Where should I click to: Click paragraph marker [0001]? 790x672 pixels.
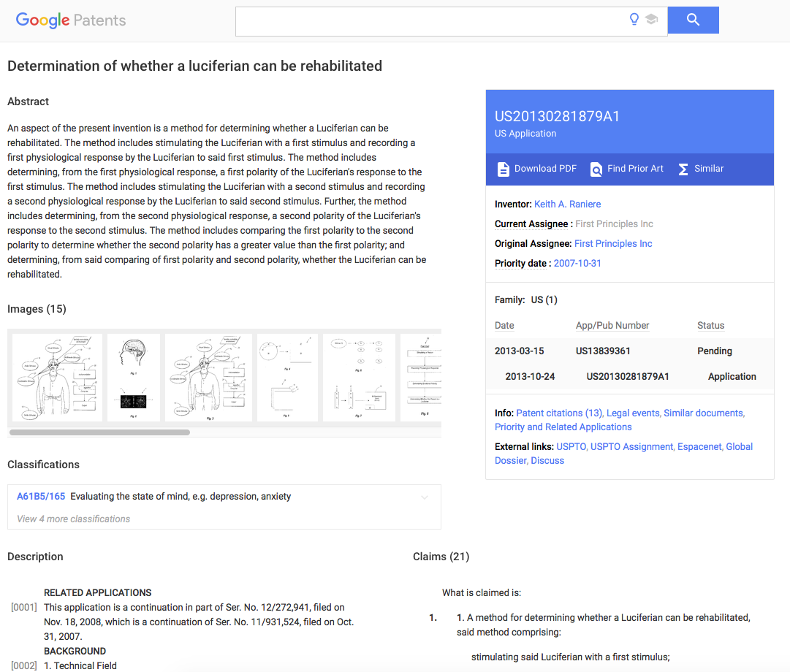point(24,608)
